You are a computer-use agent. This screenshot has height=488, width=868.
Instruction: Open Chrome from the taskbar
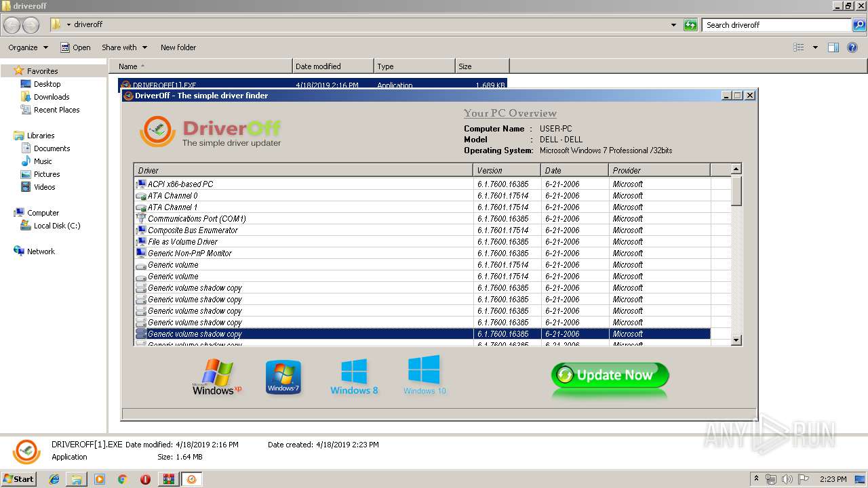[123, 479]
